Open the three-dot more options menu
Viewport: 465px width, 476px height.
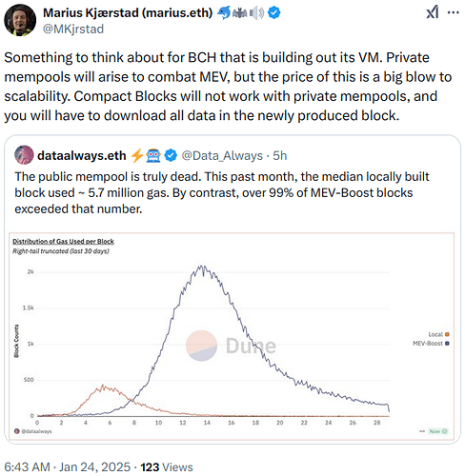pos(453,12)
